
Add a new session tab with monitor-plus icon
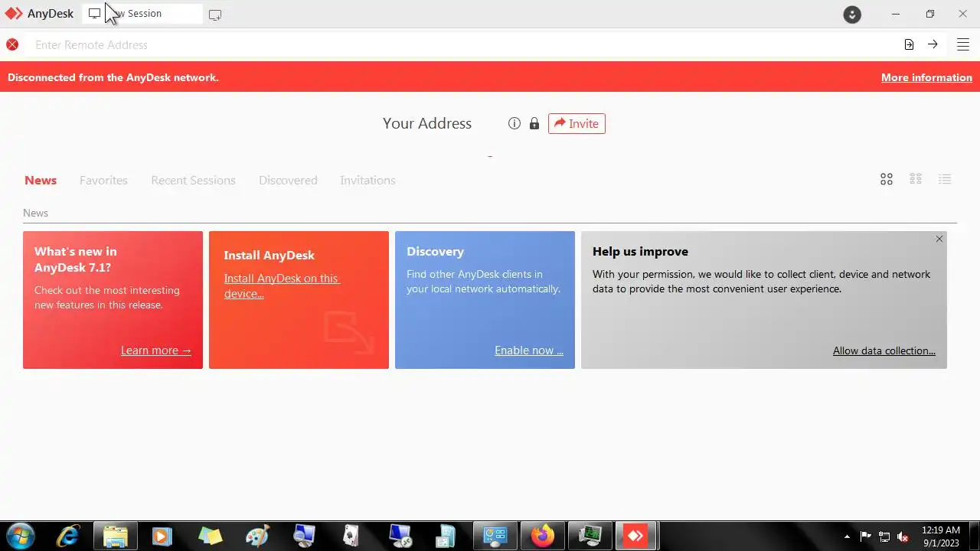pos(215,15)
